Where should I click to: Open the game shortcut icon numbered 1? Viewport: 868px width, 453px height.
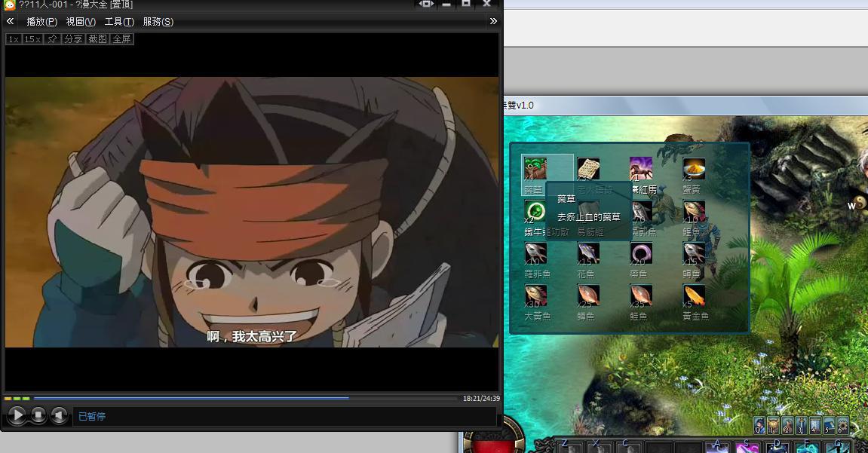pyautogui.click(x=773, y=425)
